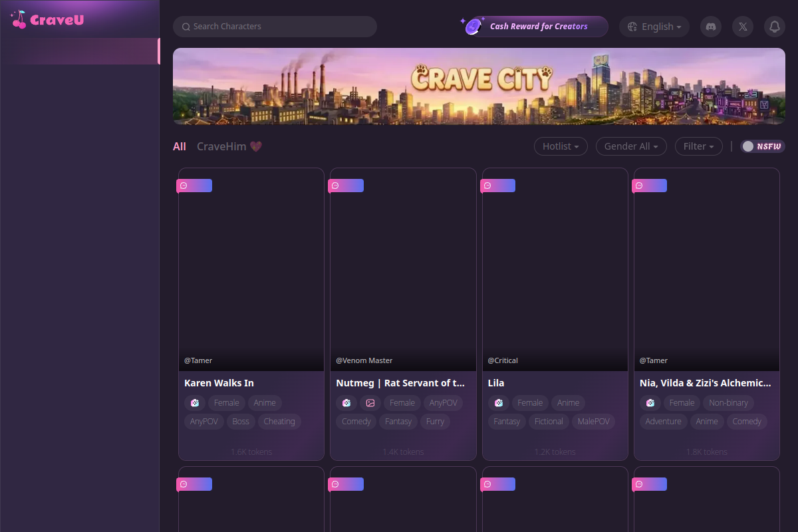
Task: Select Anime tag on Karen card
Action: pos(265,403)
